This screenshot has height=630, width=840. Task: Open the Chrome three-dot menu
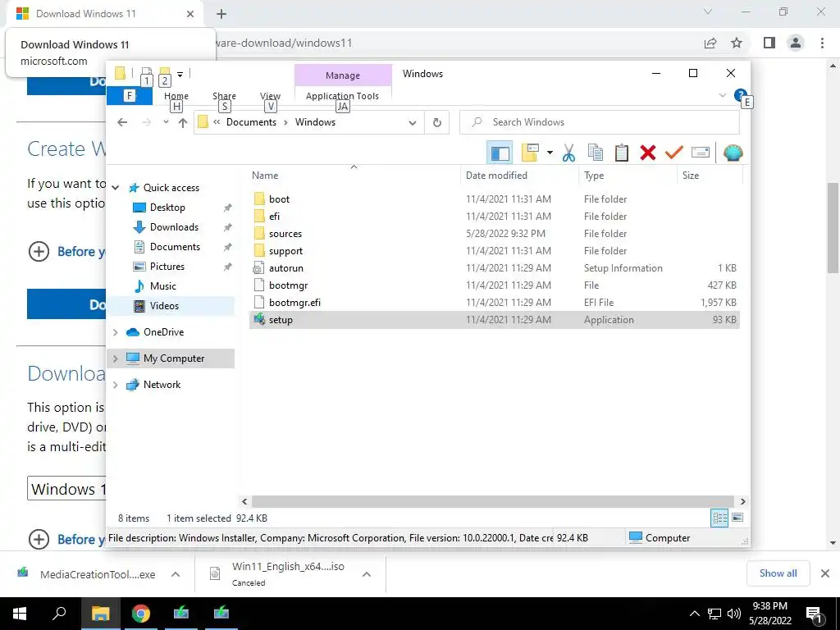[x=822, y=43]
